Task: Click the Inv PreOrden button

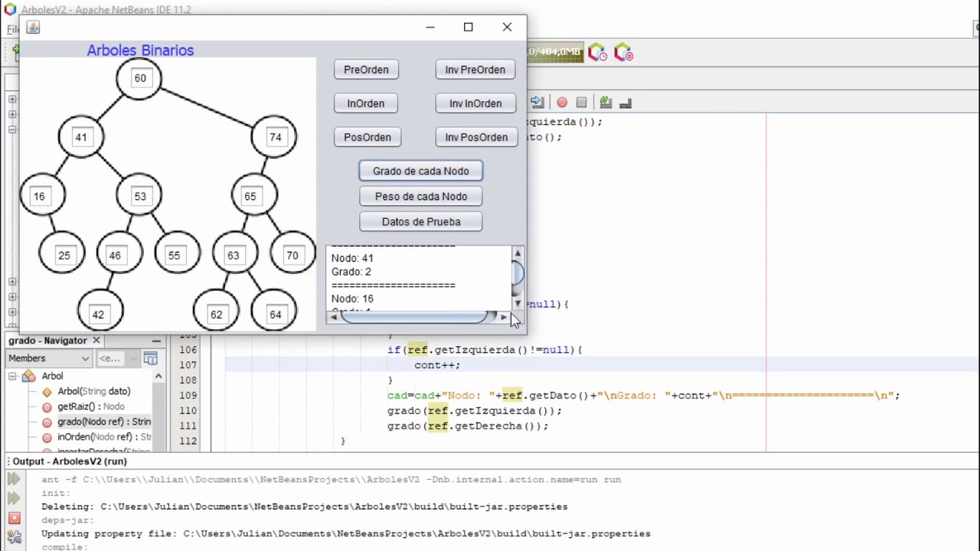Action: pyautogui.click(x=475, y=70)
